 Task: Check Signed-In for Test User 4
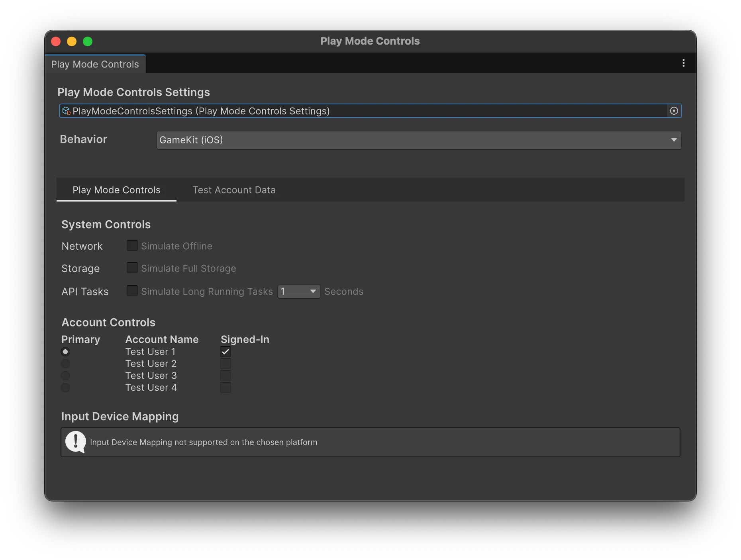point(225,388)
